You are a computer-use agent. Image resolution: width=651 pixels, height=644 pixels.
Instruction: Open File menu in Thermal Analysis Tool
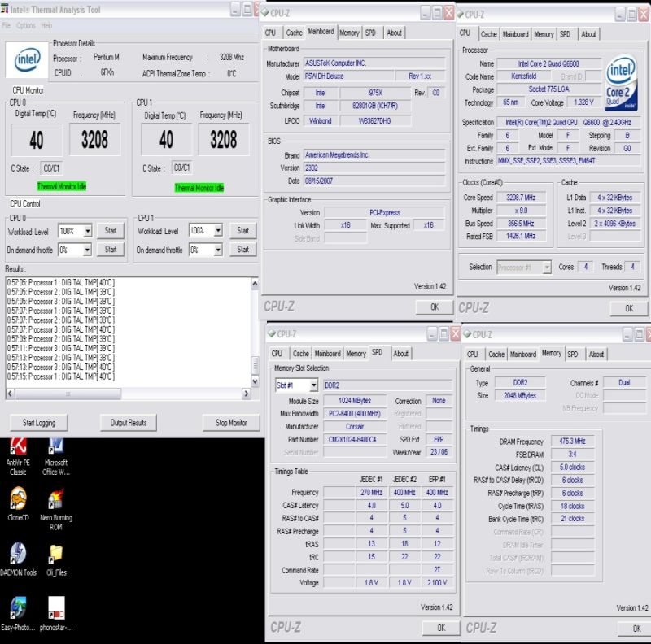coord(6,26)
